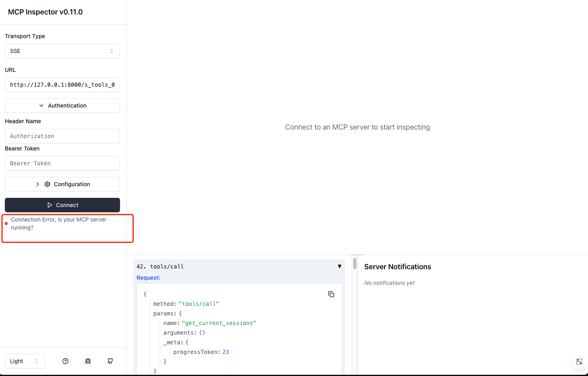Collapse the 42. tools/call entry triangle

pos(340,266)
